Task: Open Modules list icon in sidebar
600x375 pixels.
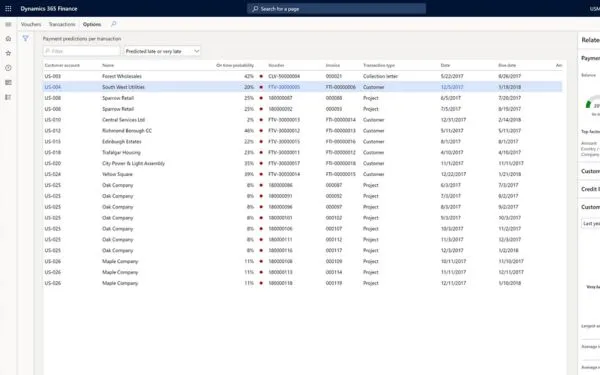Action: point(8,97)
